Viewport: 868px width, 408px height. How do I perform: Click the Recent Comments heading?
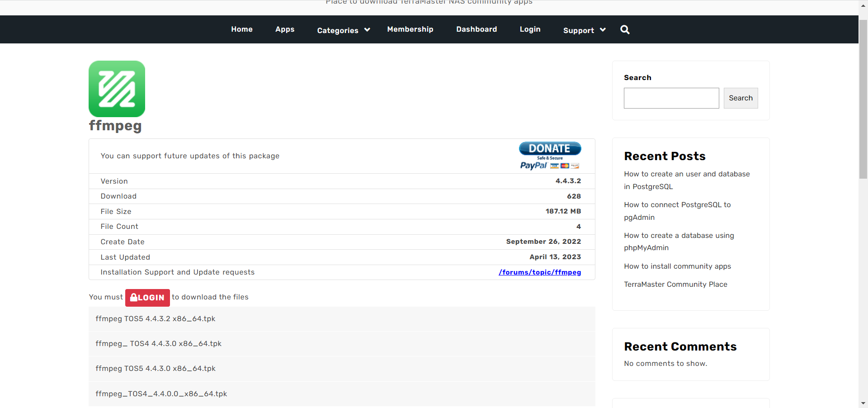click(x=680, y=346)
